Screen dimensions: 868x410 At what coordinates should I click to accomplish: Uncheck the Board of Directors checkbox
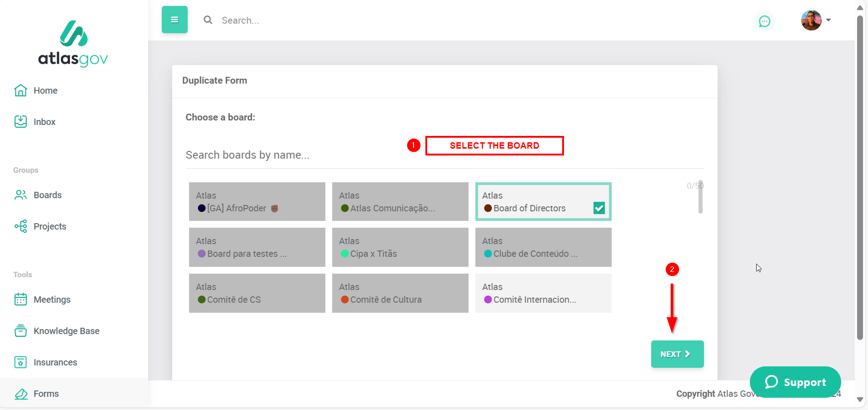pos(599,208)
